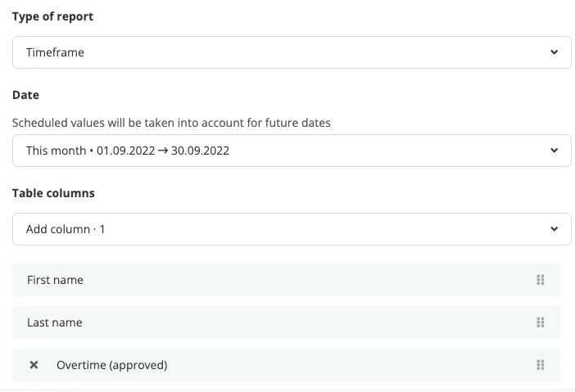Screen dimensions: 575x392
Task: Click the Last name reorder handle
Action: click(540, 322)
